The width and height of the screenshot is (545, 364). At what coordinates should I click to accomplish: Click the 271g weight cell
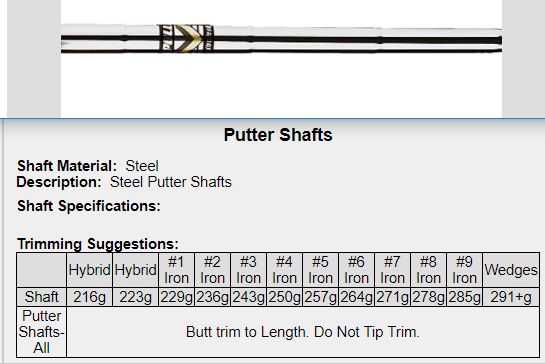392,297
